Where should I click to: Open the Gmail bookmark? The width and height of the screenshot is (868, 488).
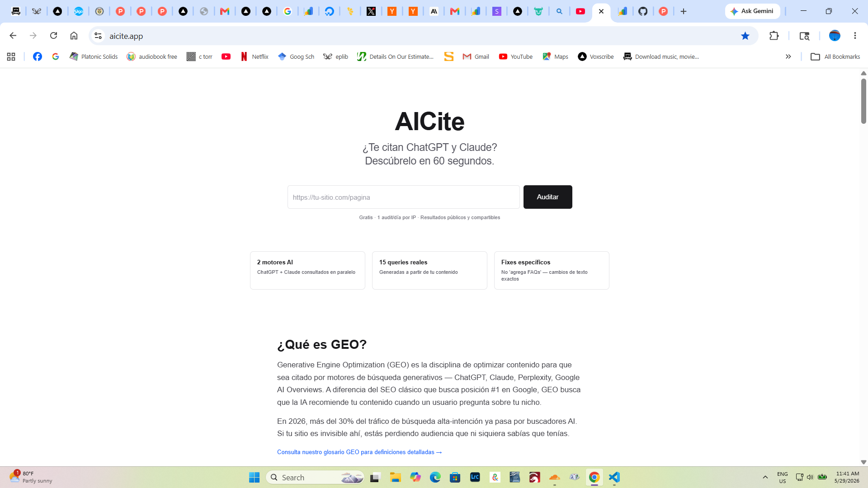pyautogui.click(x=476, y=56)
